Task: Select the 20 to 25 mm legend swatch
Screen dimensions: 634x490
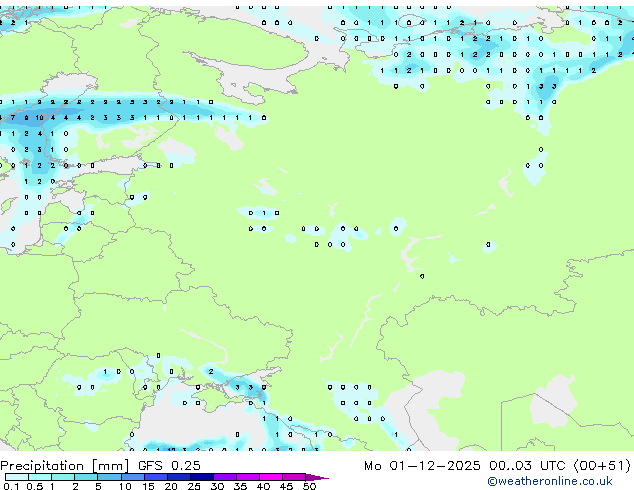Action: point(178,477)
